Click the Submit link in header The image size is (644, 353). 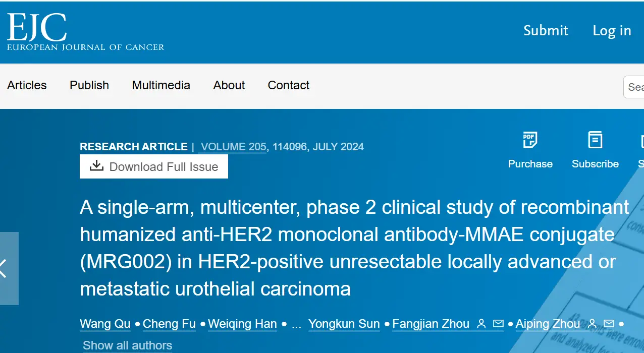[x=546, y=31]
